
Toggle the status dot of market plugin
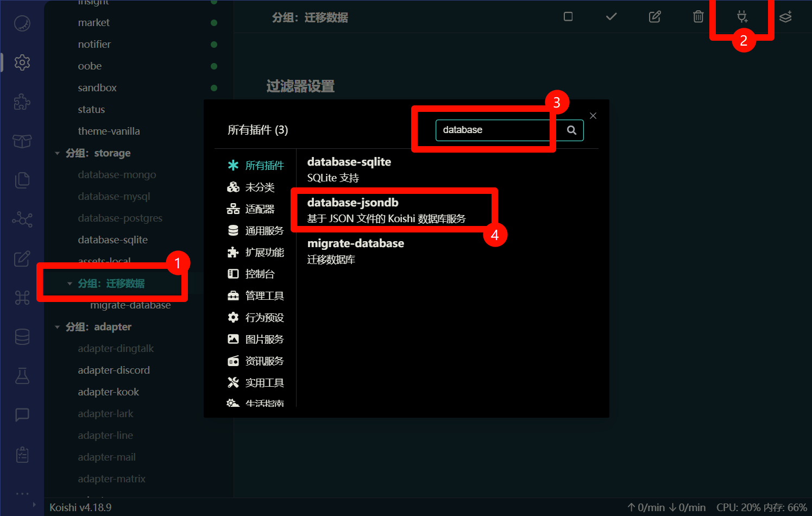click(214, 23)
